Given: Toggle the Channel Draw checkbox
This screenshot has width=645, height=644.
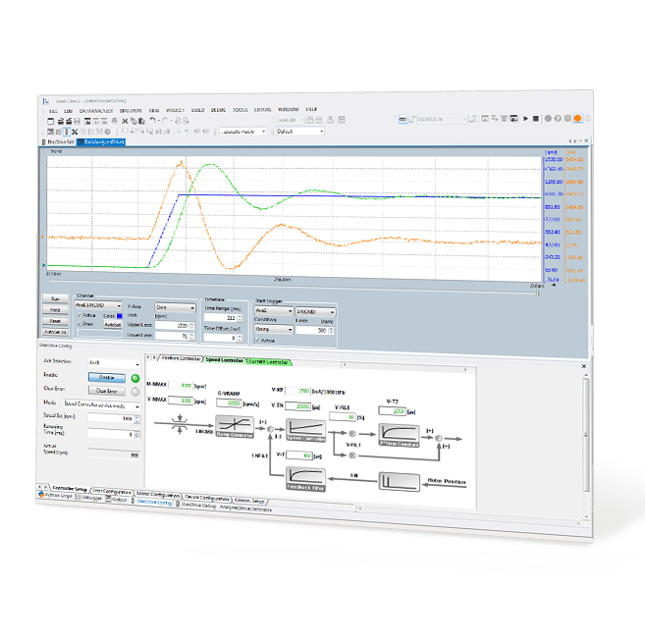Looking at the screenshot, I should tap(79, 323).
